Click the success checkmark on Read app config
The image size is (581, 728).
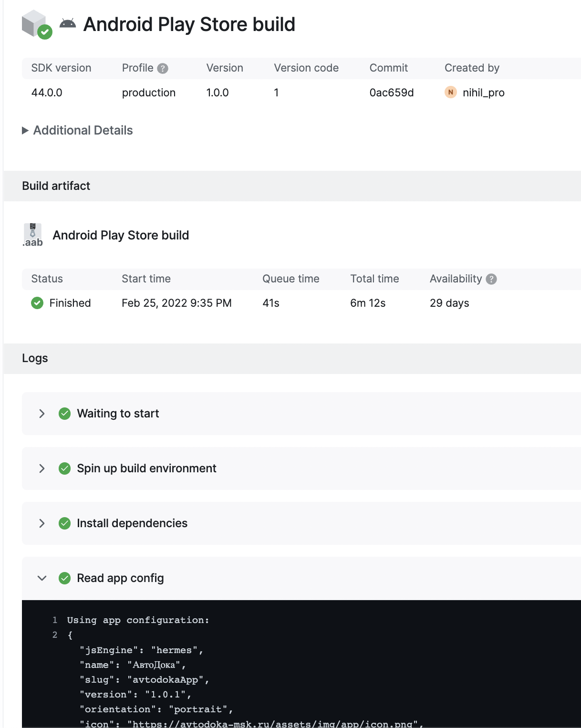pos(65,578)
